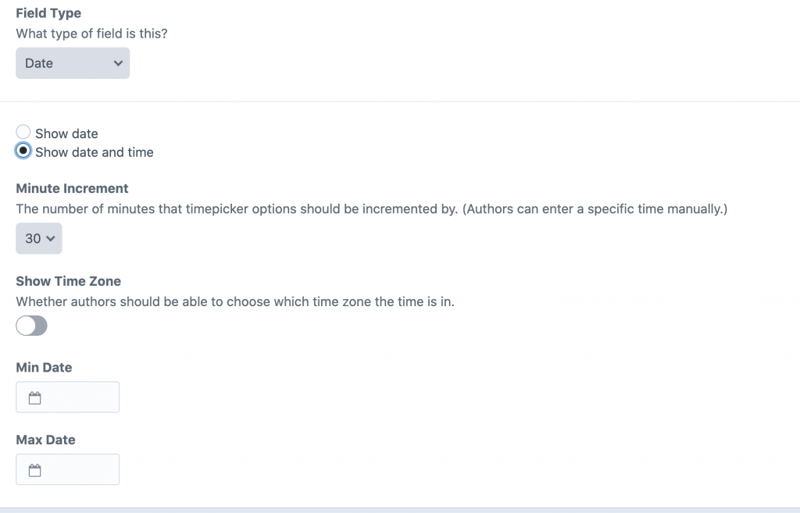Click the Minute Increment heading label
The height and width of the screenshot is (513, 800).
pyautogui.click(x=72, y=188)
